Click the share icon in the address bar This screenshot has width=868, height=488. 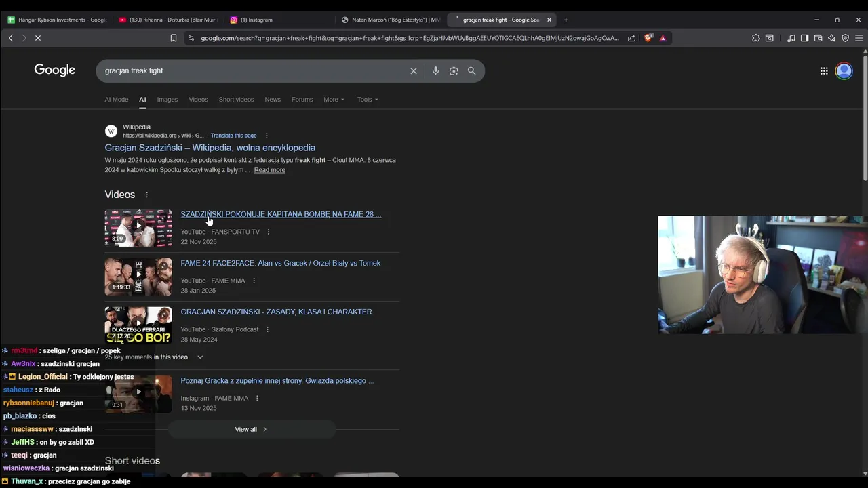631,38
